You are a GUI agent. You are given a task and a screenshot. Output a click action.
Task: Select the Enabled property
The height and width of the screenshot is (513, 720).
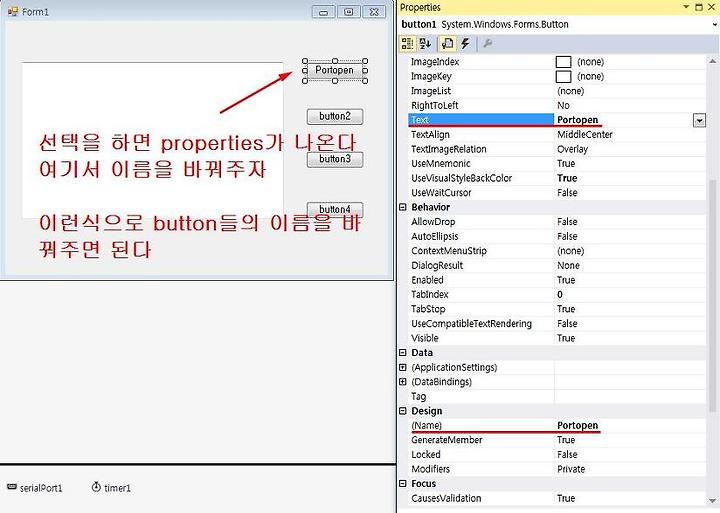(557, 280)
